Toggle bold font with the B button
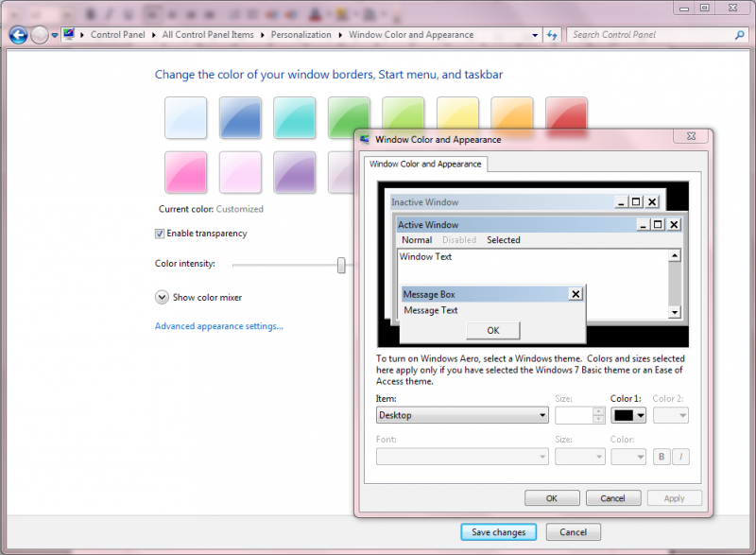Image resolution: width=756 pixels, height=555 pixels. click(x=661, y=457)
